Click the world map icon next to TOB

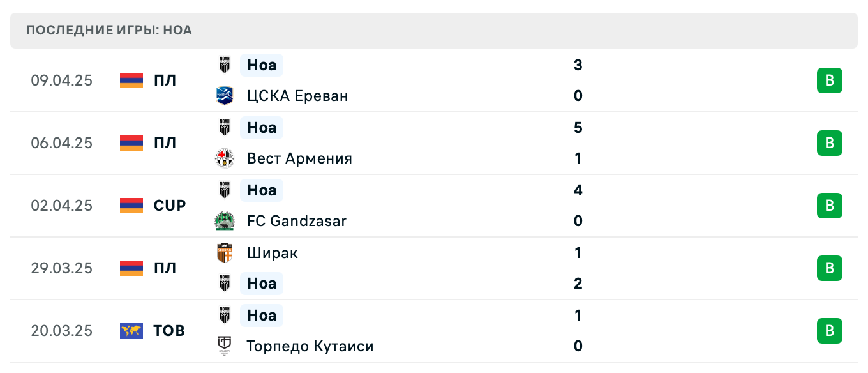(x=130, y=330)
